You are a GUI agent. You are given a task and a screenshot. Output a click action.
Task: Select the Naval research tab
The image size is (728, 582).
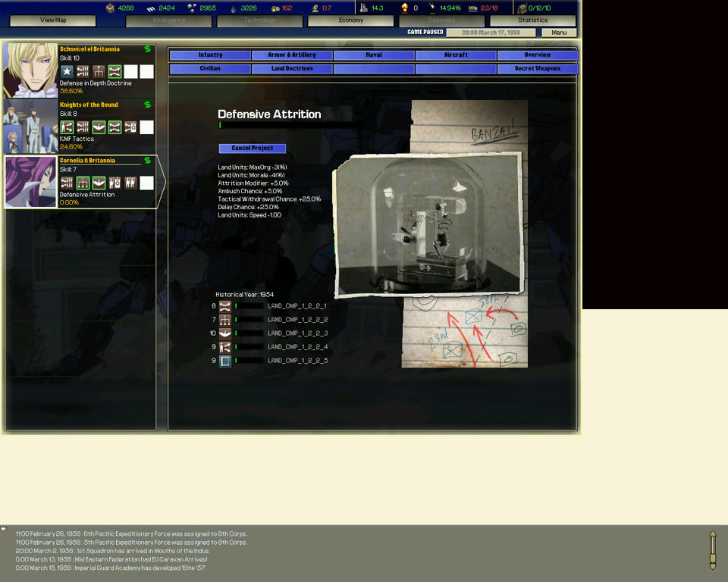[x=374, y=55]
